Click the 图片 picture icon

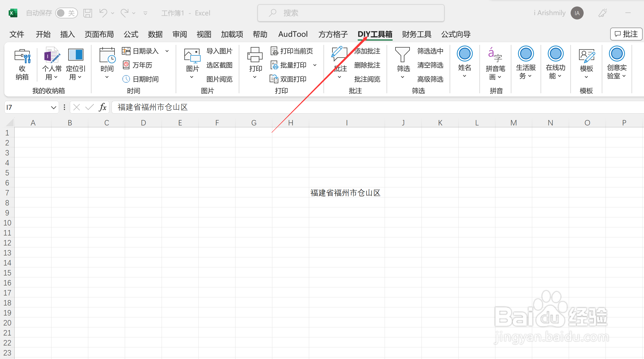coord(192,56)
